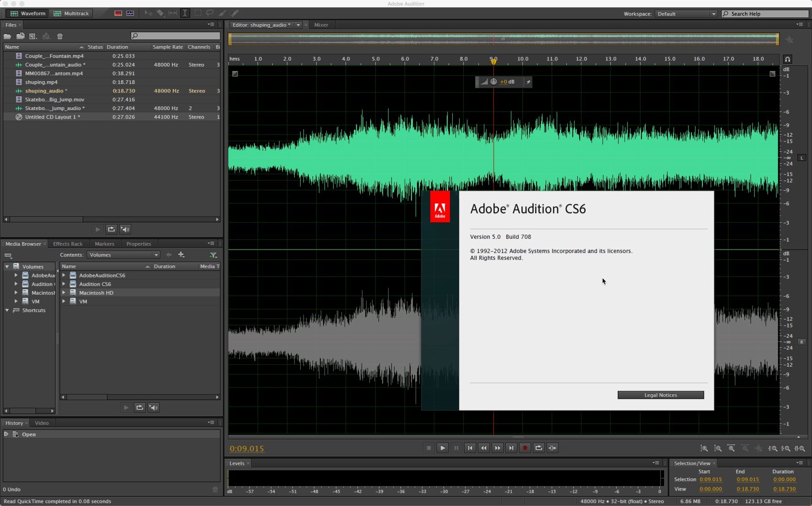
Task: Select the Lasso Selection tool
Action: (x=210, y=13)
